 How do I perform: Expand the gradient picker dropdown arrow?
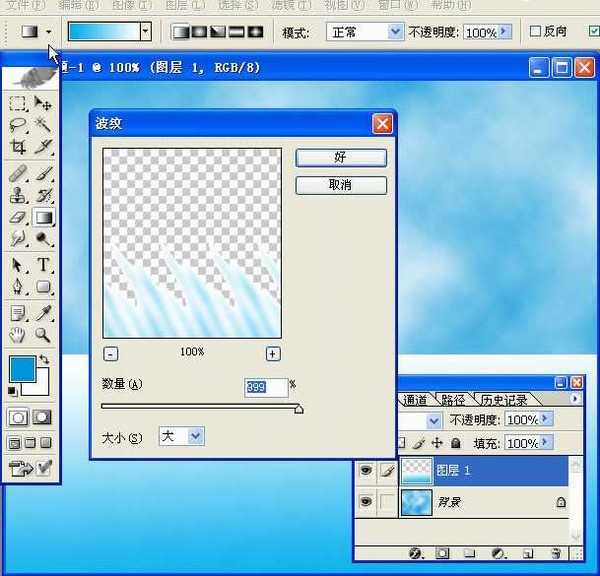pos(146,32)
